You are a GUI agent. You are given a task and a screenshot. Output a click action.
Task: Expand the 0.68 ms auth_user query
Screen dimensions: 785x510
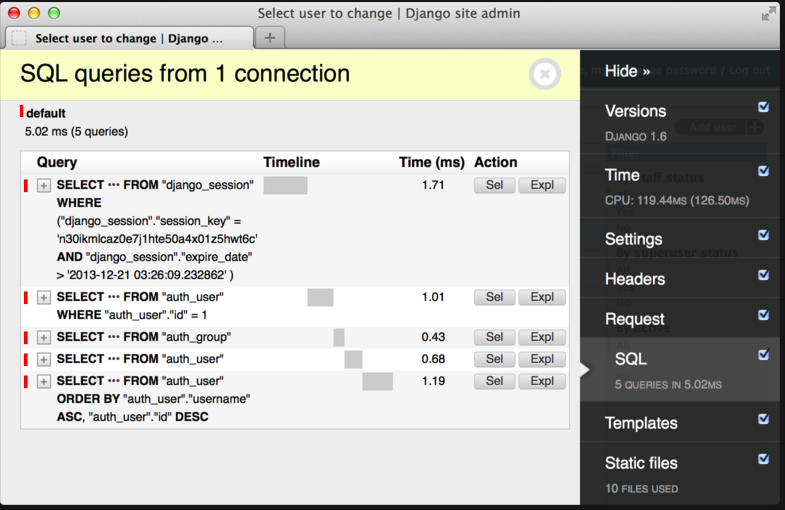44,360
